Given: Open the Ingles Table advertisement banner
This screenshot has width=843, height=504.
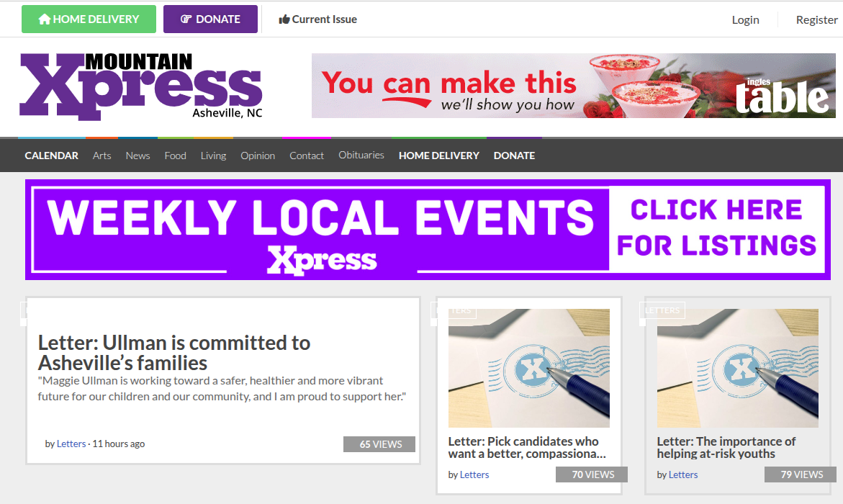Looking at the screenshot, I should (x=574, y=86).
